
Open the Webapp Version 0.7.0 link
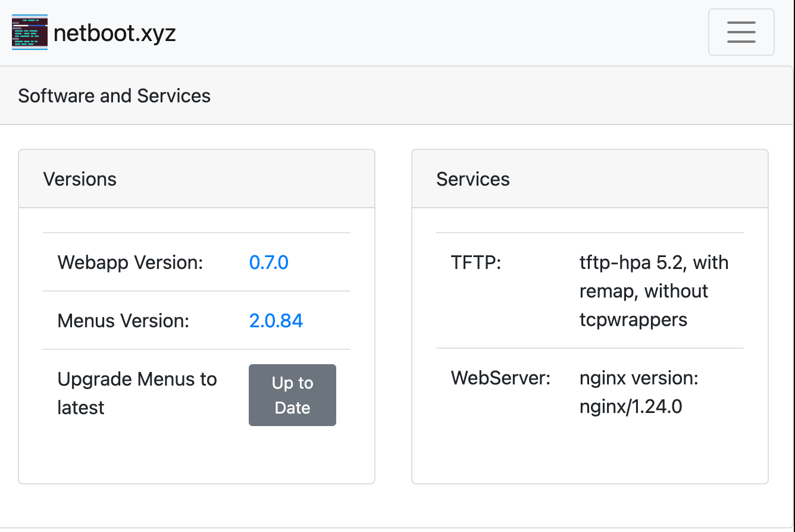[x=269, y=262]
